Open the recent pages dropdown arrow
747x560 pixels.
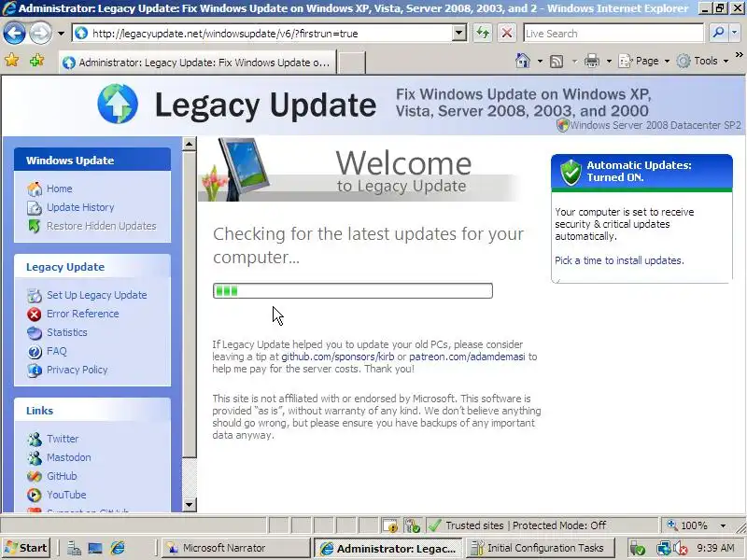click(x=61, y=34)
